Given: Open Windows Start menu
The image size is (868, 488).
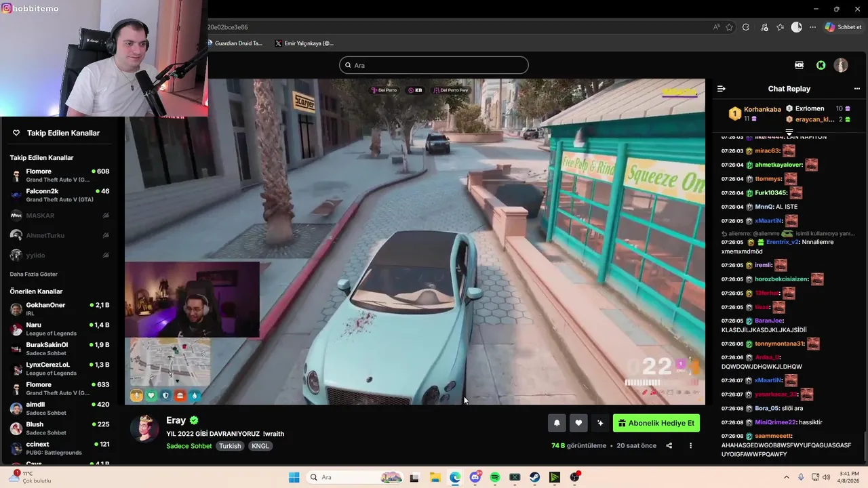Looking at the screenshot, I should [x=294, y=477].
